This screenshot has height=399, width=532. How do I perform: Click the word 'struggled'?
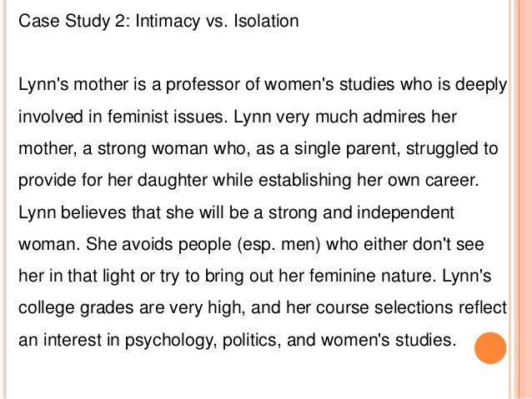click(x=439, y=149)
